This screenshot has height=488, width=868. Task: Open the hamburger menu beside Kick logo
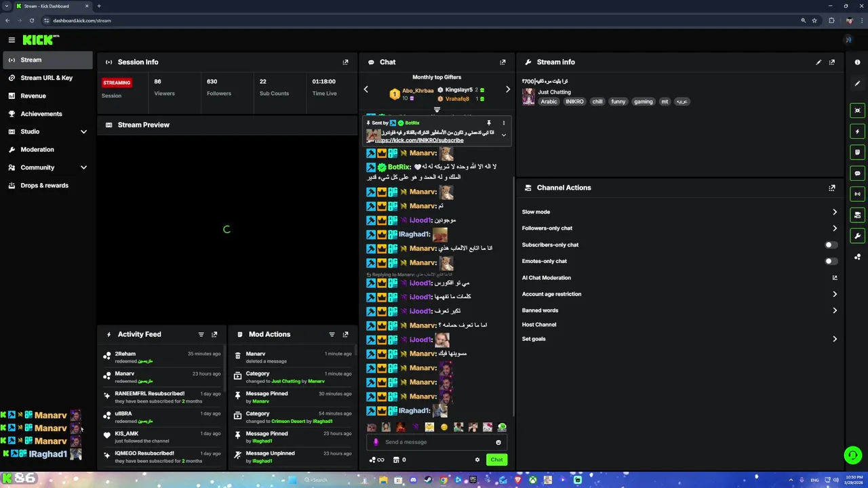(12, 40)
